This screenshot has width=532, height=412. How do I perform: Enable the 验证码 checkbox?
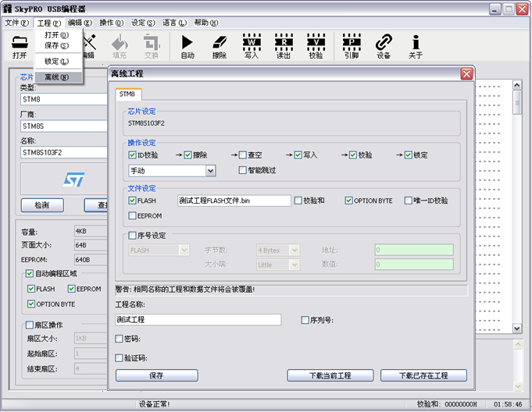click(119, 358)
